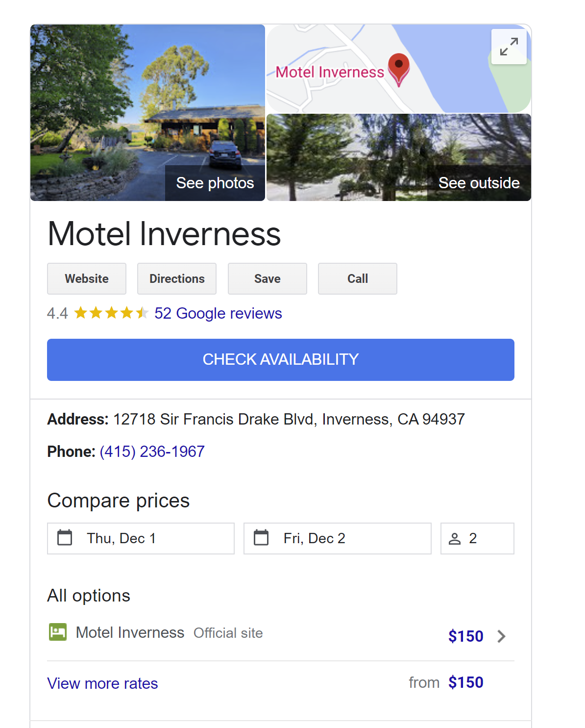Screen dimensions: 585x728
Task: Open the guest count selector
Action: pyautogui.click(x=477, y=538)
